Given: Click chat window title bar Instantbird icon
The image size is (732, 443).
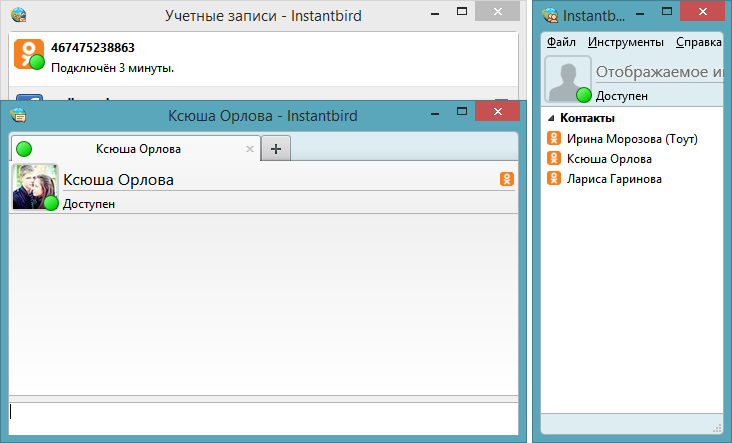Looking at the screenshot, I should click(19, 115).
